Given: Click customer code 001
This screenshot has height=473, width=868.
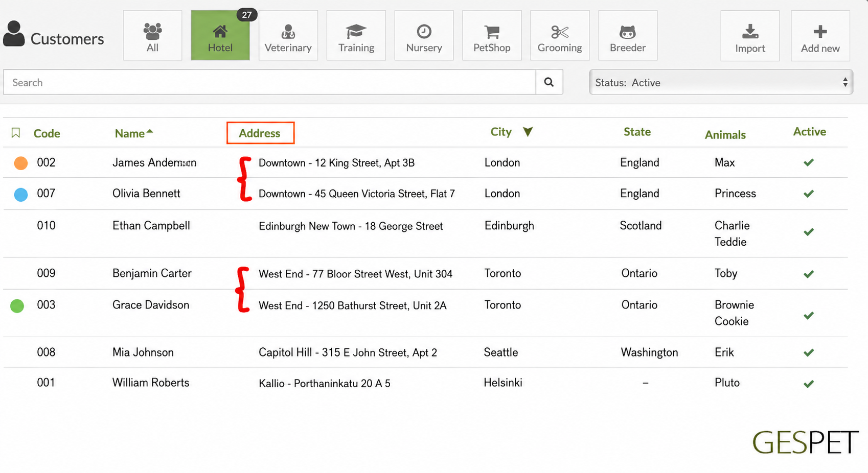Looking at the screenshot, I should tap(46, 383).
